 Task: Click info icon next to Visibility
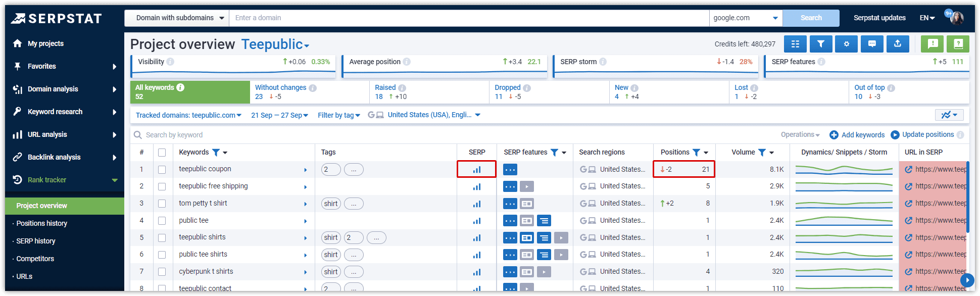(170, 62)
